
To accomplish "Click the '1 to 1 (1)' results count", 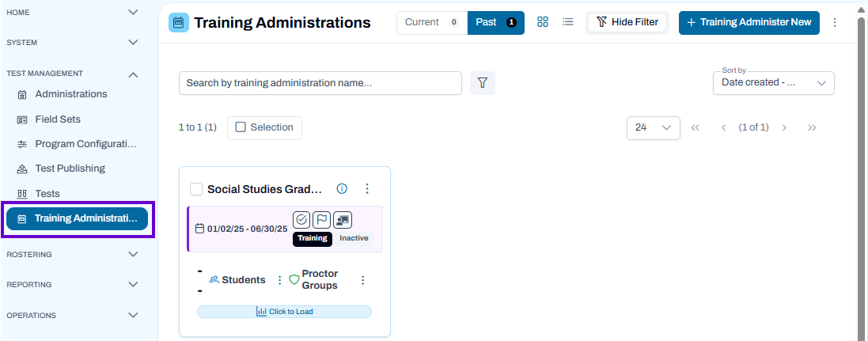I will [197, 127].
